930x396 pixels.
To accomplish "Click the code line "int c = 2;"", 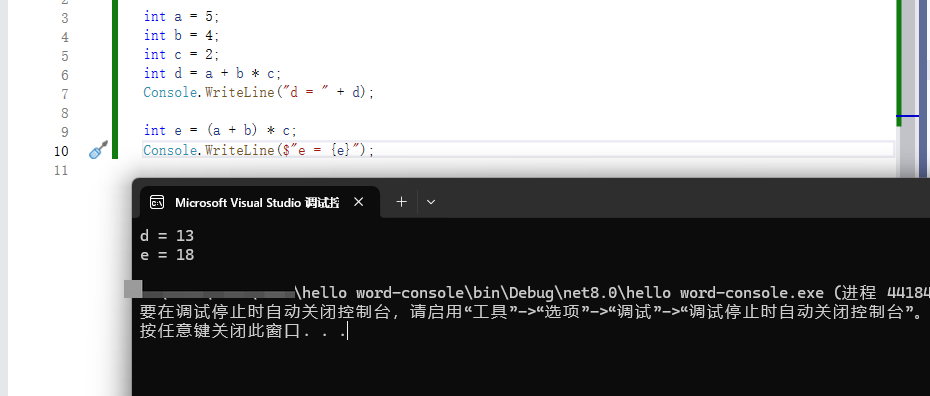I will 181,55.
